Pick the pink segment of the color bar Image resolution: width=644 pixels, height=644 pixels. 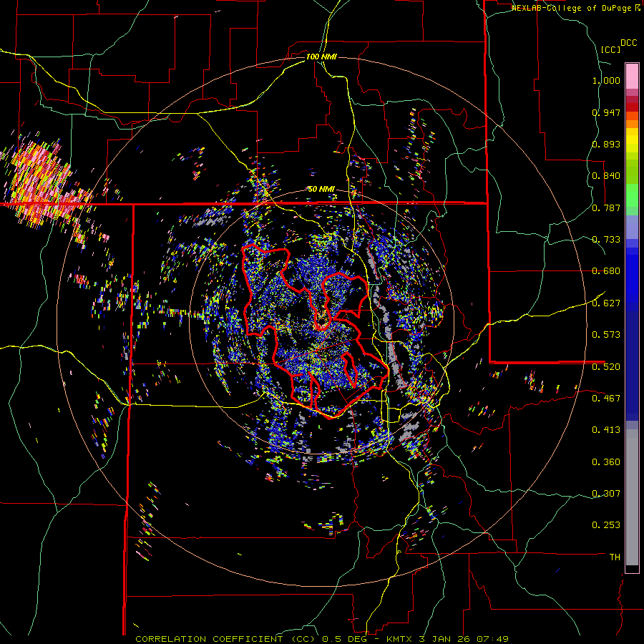tap(632, 76)
